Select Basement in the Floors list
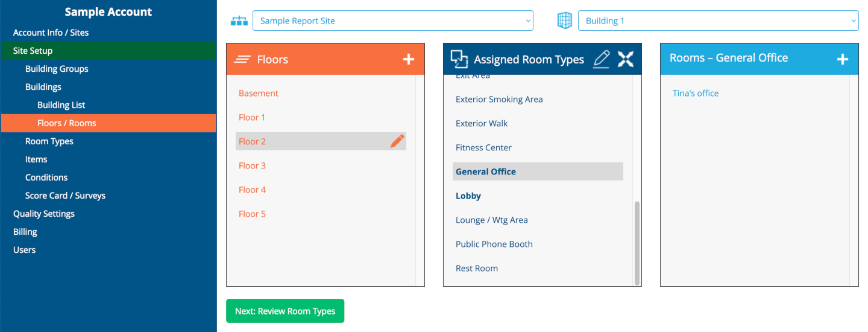This screenshot has width=868, height=332. tap(259, 94)
